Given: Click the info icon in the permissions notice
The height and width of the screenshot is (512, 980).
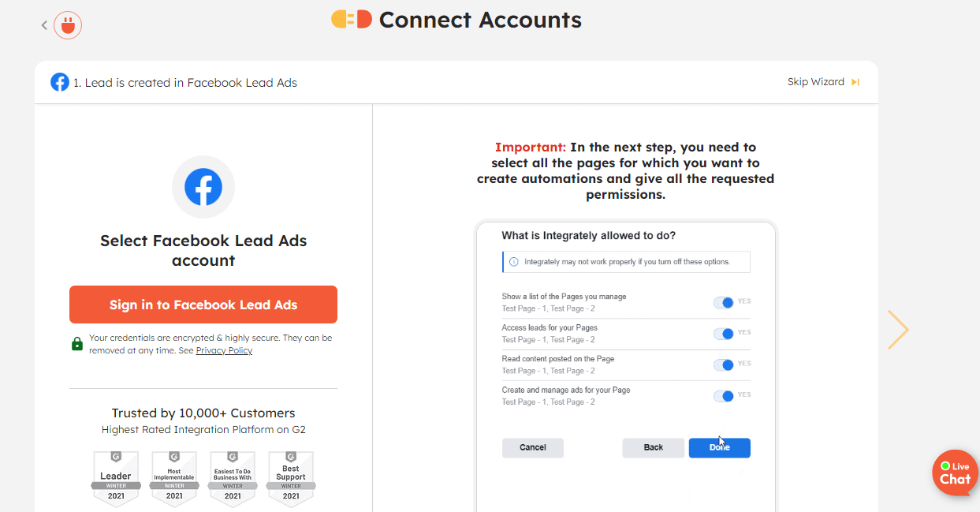Looking at the screenshot, I should [513, 261].
